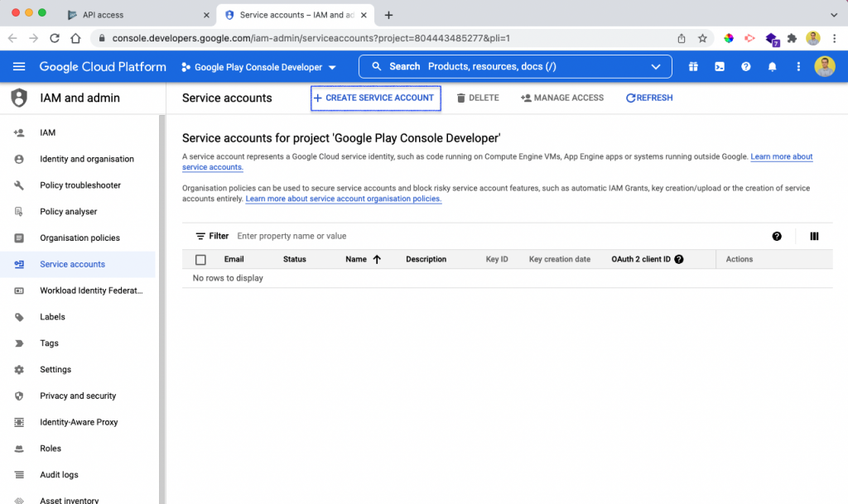Click the browser back arrow
Screen dimensions: 848x504
pyautogui.click(x=12, y=38)
